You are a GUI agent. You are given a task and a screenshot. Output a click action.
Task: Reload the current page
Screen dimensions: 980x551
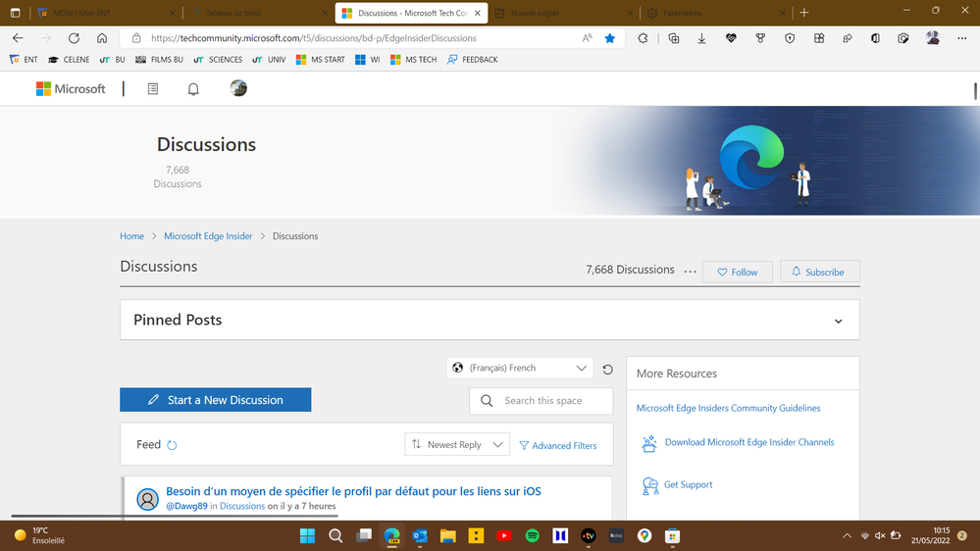(74, 38)
